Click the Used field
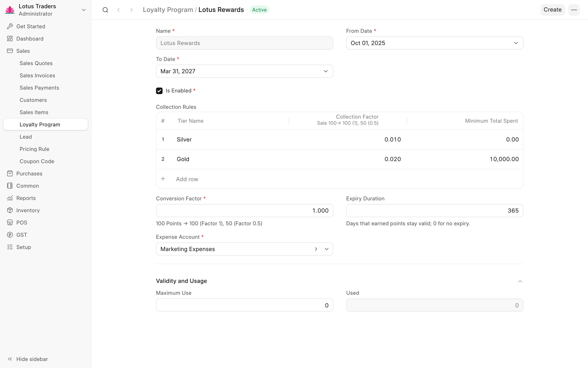The width and height of the screenshot is (588, 368). 435,305
